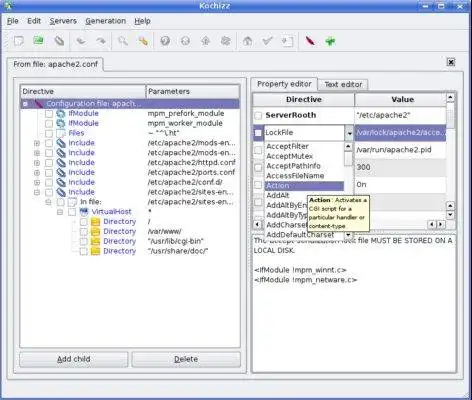Expand the Include /etc/apache2/conf.d/ node
472x400 pixels.
coord(37,183)
